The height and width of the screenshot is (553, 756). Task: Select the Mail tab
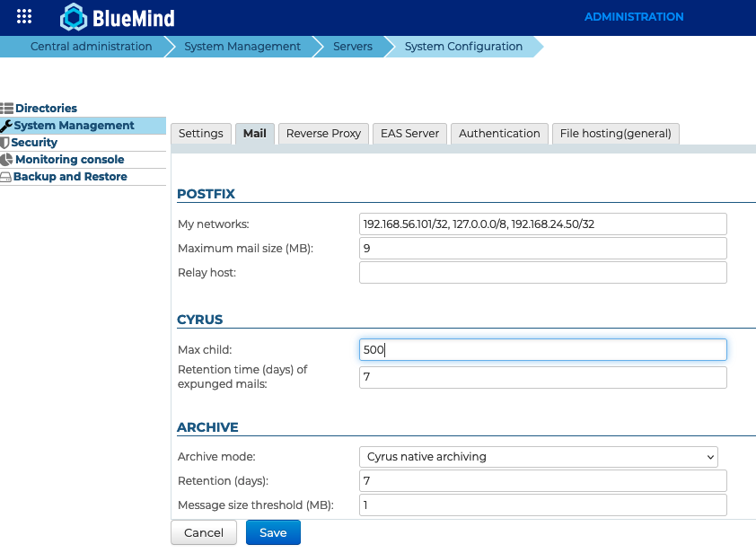click(x=255, y=134)
